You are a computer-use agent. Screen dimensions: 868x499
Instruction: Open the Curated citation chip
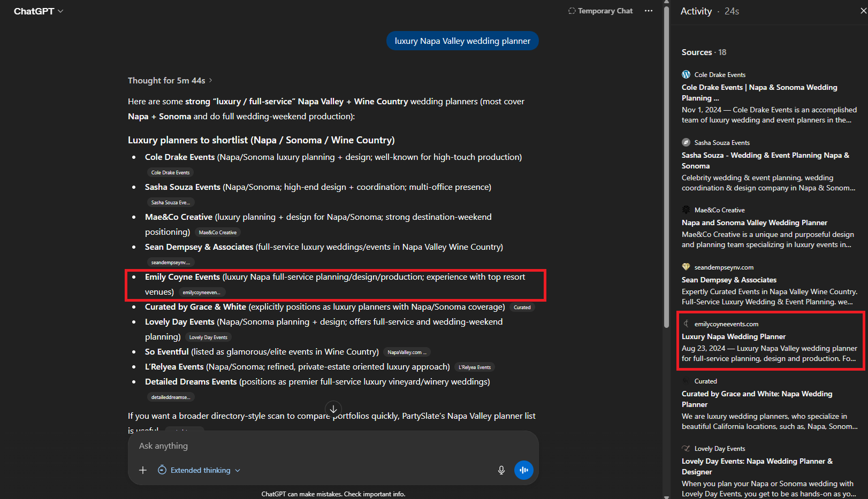[x=522, y=307]
